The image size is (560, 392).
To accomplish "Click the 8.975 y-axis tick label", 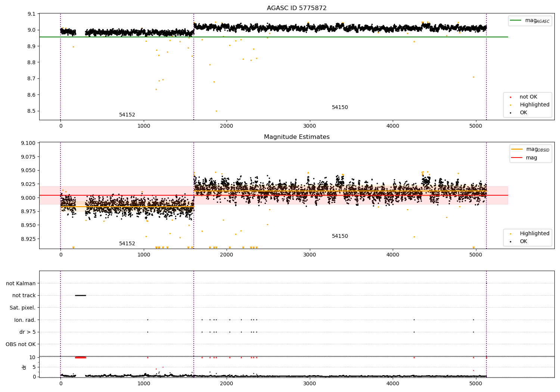I will 28,212.
